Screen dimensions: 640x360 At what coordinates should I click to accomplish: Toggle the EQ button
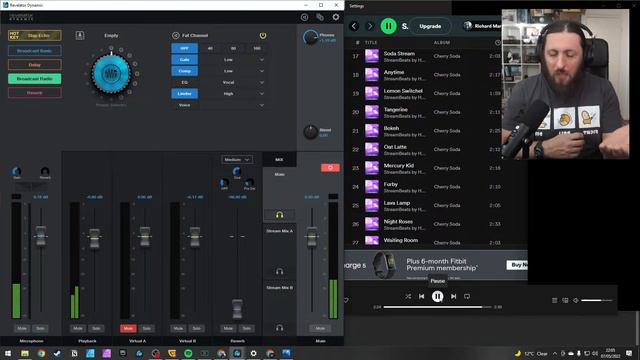(184, 82)
